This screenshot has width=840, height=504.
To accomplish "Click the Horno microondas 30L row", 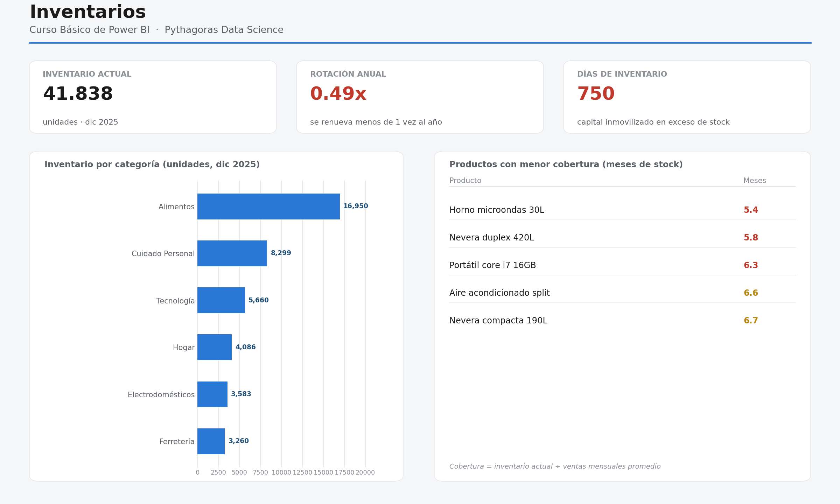I will click(x=622, y=210).
